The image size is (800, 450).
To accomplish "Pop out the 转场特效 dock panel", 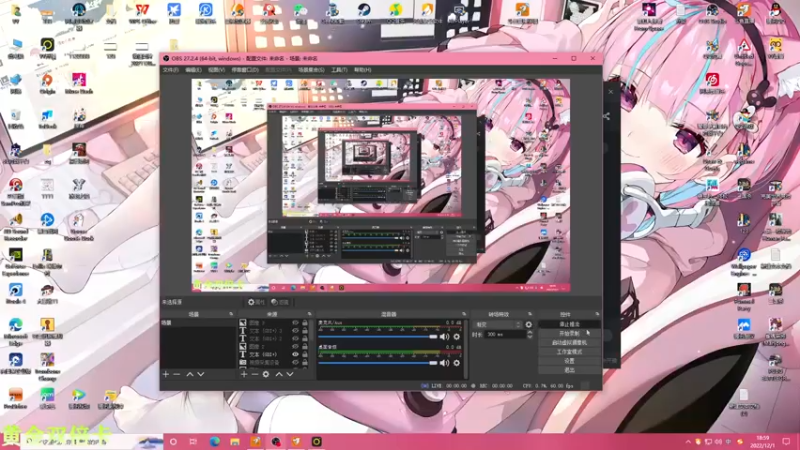I will tap(530, 314).
